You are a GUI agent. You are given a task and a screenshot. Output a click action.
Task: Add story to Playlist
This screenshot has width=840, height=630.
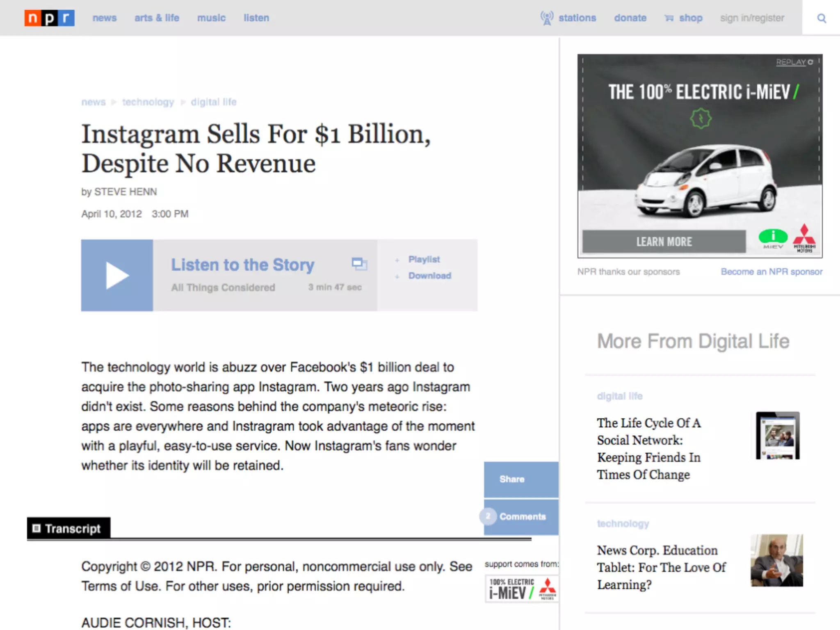click(x=424, y=259)
